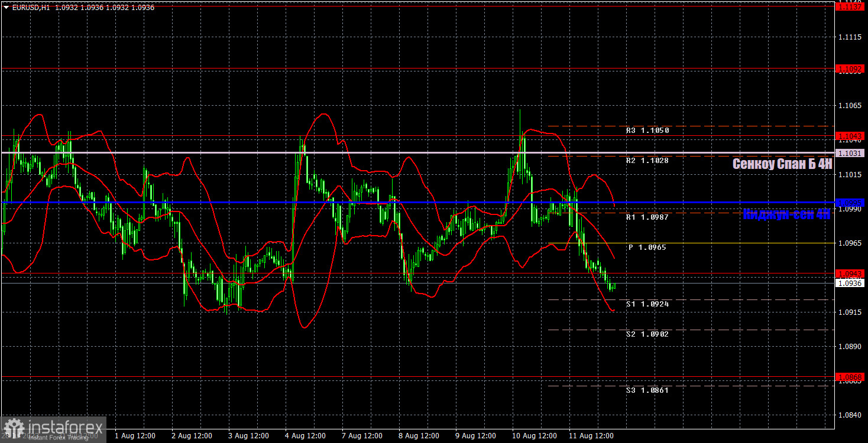
Task: Click the 8 Aug 12:00 time axis label
Action: pos(419,436)
